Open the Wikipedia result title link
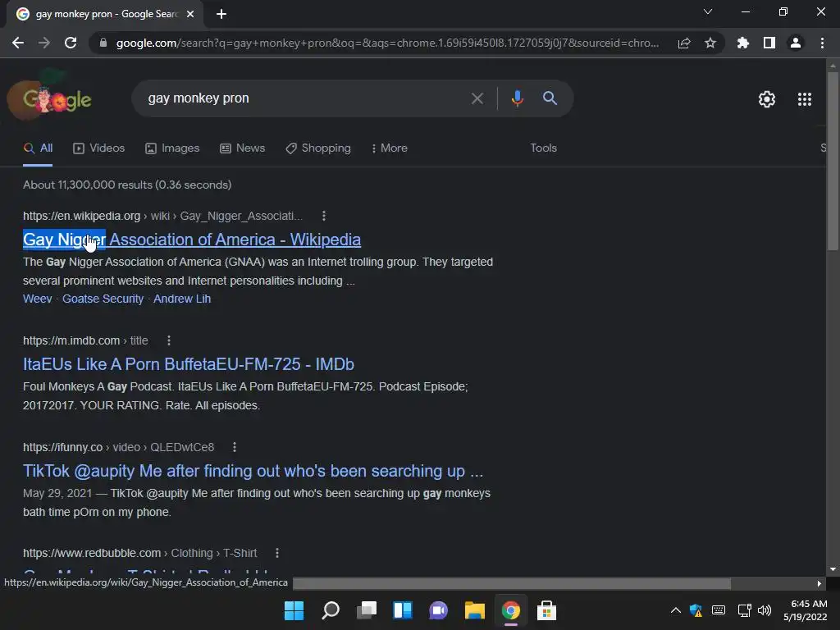The image size is (840, 630). coord(192,240)
